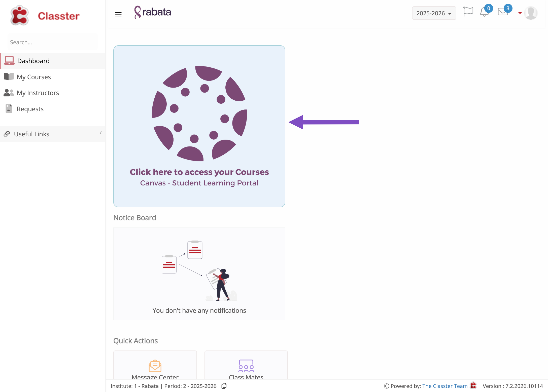Click the Dashboard laptop icon
This screenshot has height=392, width=548.
(x=9, y=61)
